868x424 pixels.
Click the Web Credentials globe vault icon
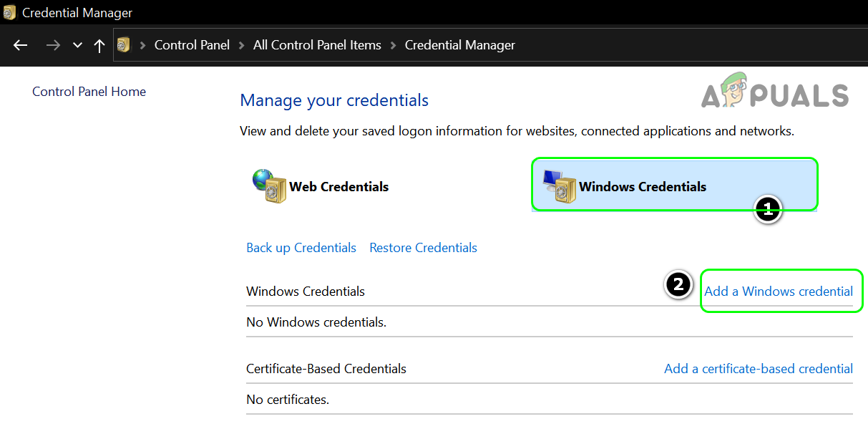click(269, 186)
